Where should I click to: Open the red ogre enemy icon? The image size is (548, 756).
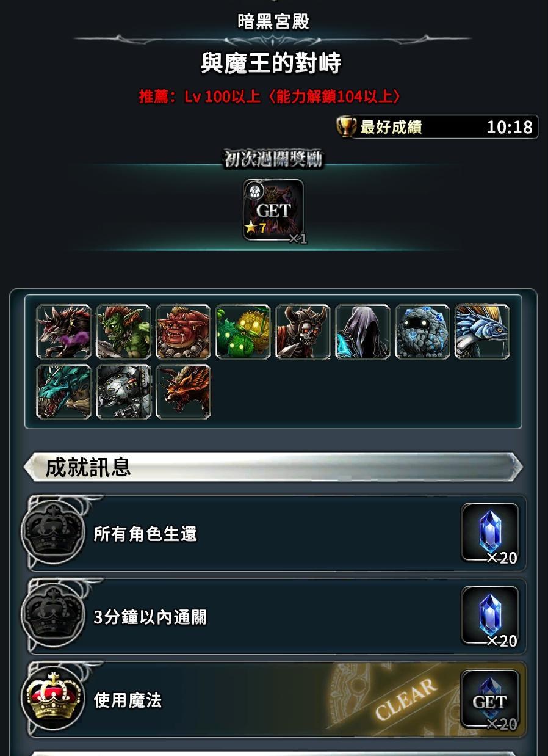(x=183, y=332)
